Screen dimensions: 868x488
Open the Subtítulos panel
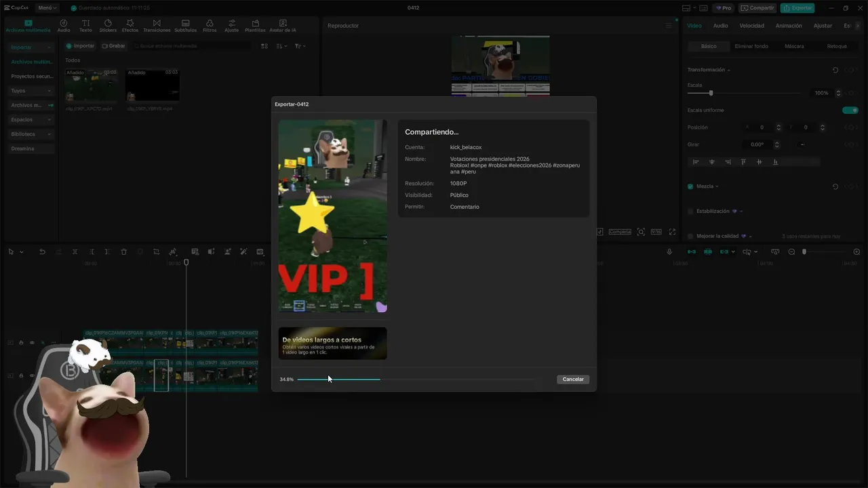(186, 26)
